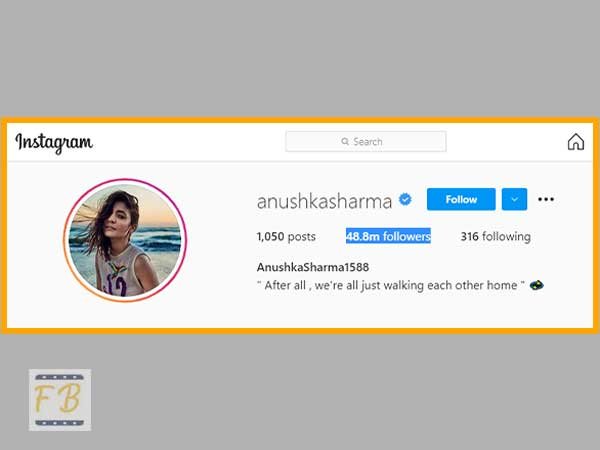The width and height of the screenshot is (600, 450).
Task: Go to the Instagram home feed icon
Action: 576,142
